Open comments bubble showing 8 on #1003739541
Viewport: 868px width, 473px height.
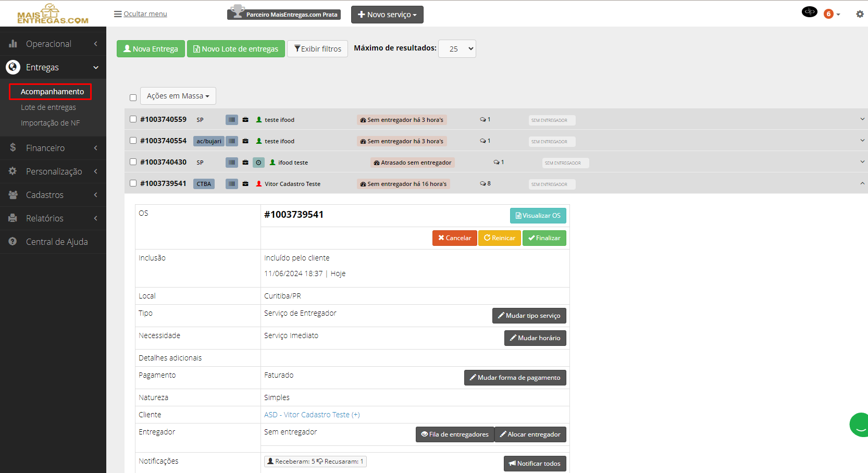(485, 183)
